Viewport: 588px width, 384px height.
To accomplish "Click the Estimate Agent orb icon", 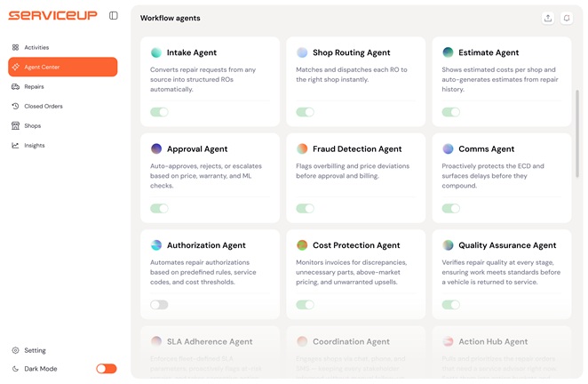I will click(448, 52).
